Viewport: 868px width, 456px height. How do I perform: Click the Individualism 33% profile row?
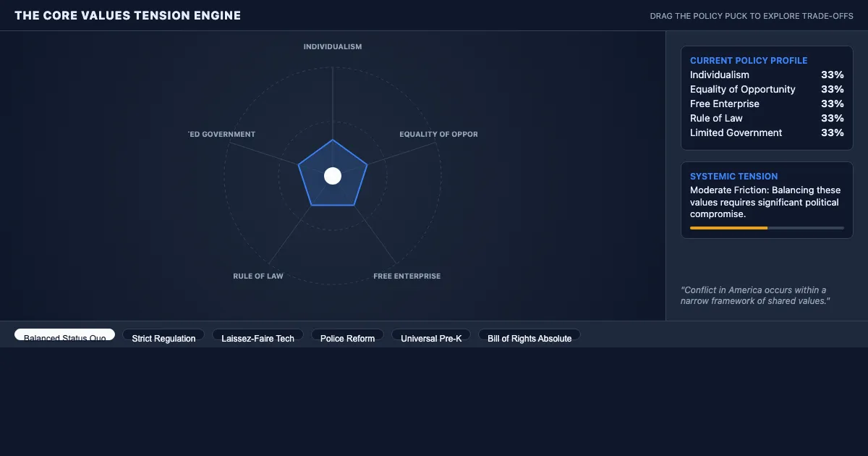coord(767,75)
